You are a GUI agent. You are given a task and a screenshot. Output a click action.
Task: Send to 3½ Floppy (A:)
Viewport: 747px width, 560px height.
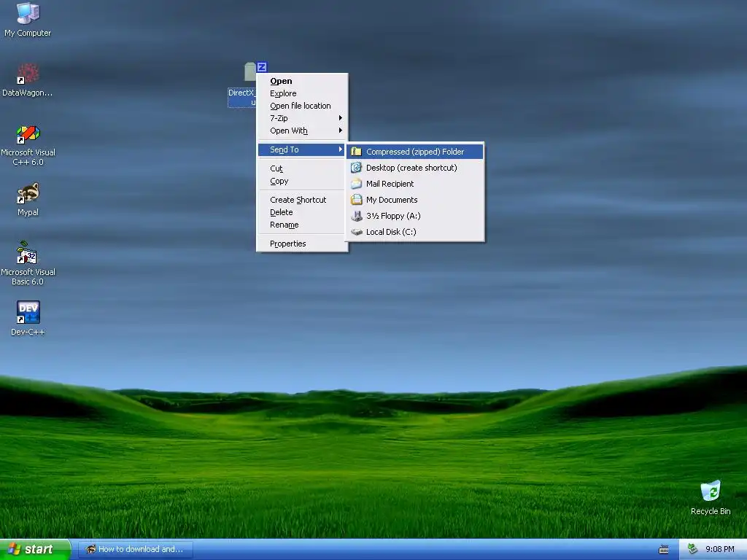[x=415, y=216]
